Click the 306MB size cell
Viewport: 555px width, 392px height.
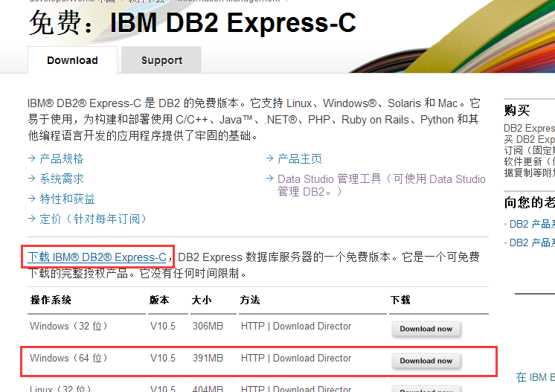tap(208, 327)
